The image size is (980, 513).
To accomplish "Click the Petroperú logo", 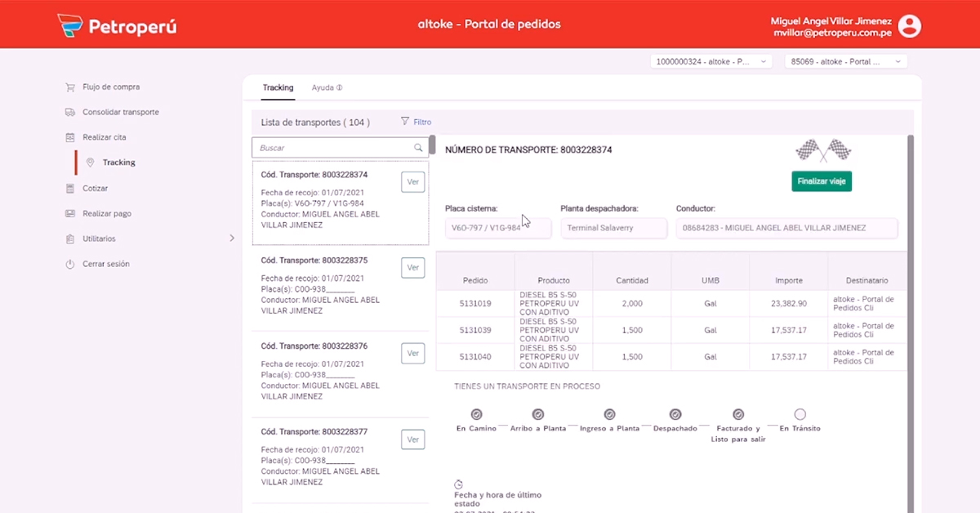I will (x=117, y=26).
